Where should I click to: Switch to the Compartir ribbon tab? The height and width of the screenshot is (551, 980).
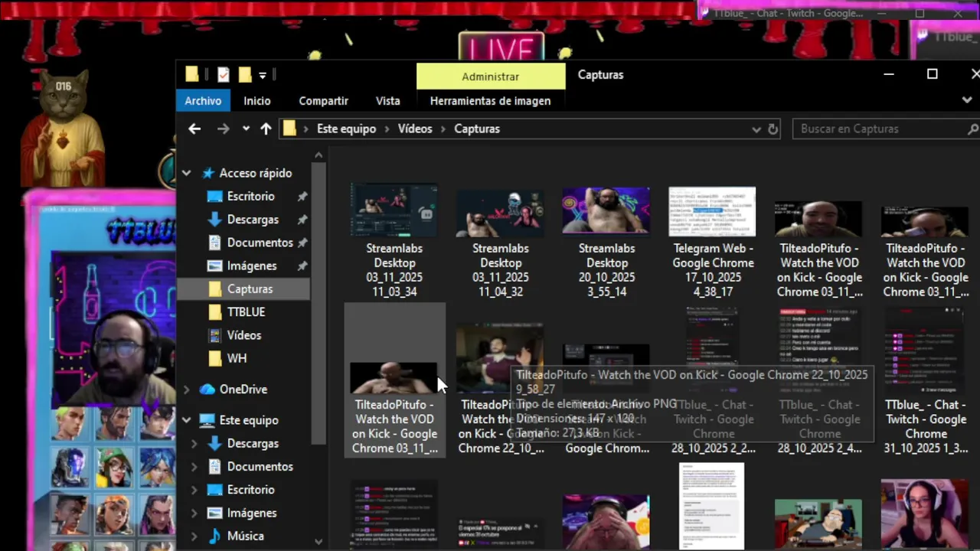click(323, 100)
